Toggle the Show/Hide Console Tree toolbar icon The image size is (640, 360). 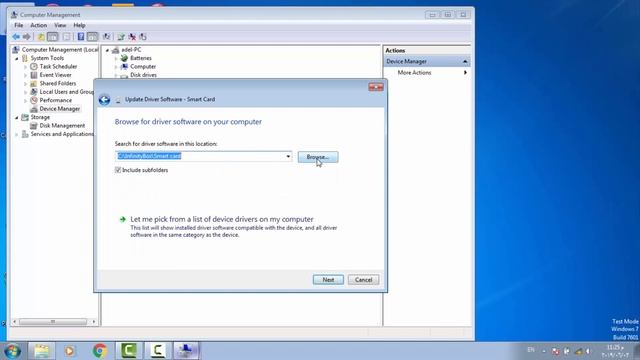pyautogui.click(x=53, y=37)
